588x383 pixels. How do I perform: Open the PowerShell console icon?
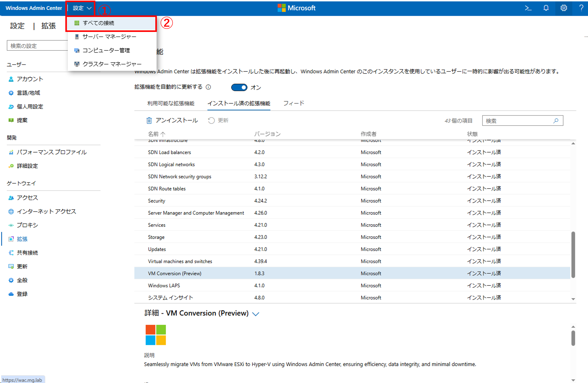click(x=528, y=8)
